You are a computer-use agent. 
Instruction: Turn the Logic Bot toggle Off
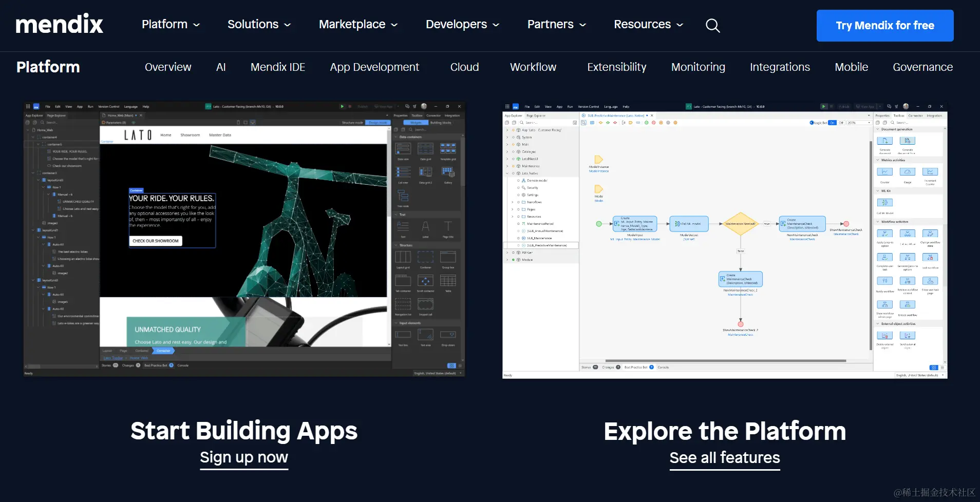click(841, 123)
